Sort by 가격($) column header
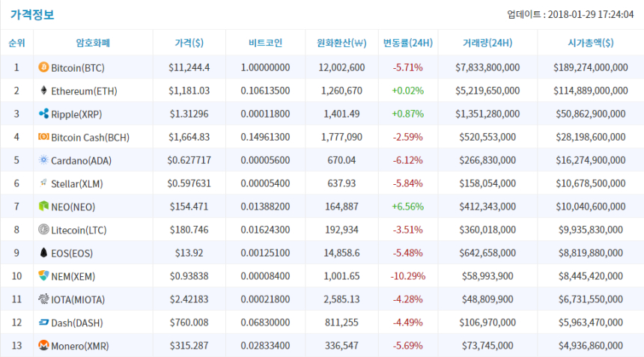Screen dimensions: 644x357 (189, 43)
